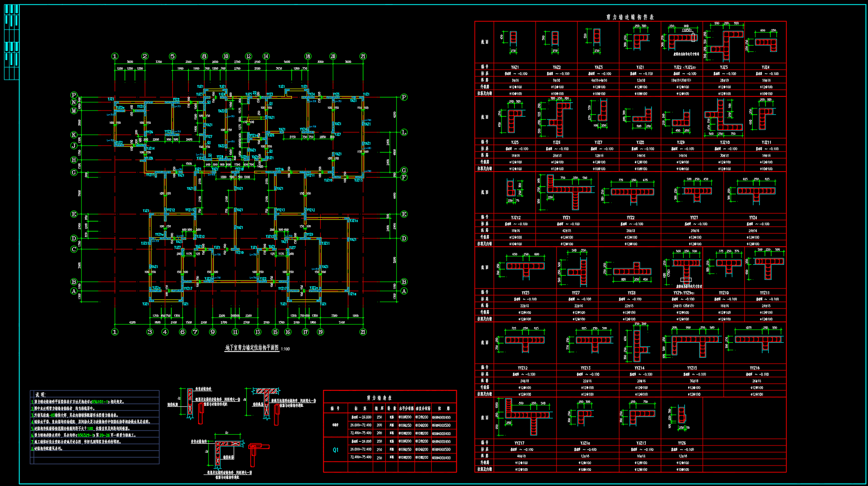Screen dimensions: 868x486
Task: Click axis bubble 3 below the plan
Action: point(150,332)
